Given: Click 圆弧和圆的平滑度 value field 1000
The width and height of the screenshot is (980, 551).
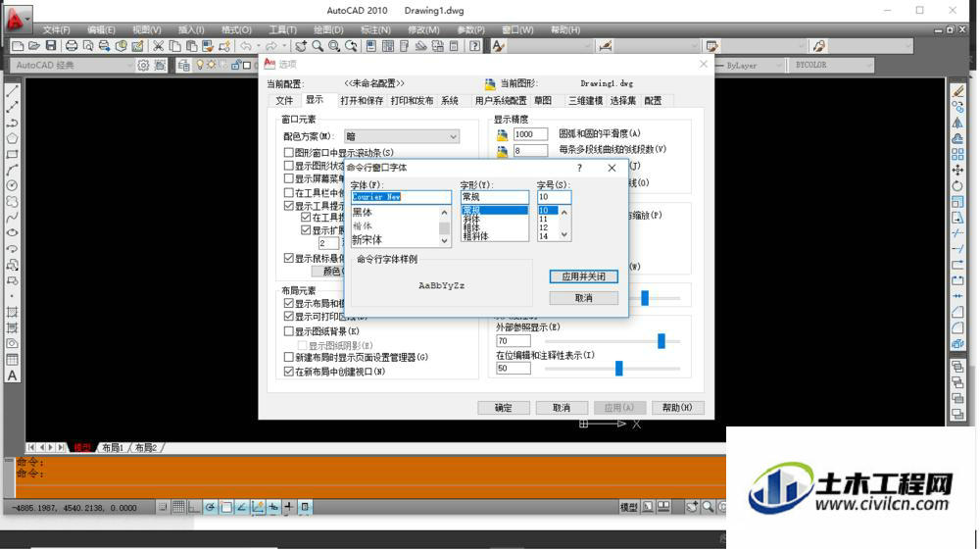Looking at the screenshot, I should click(x=530, y=134).
